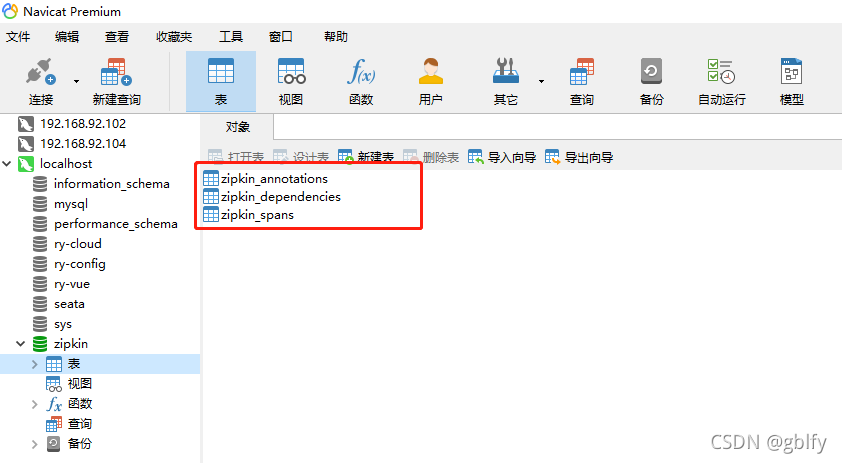
Task: Open the Favorites (收藏夹) menu
Action: (174, 37)
